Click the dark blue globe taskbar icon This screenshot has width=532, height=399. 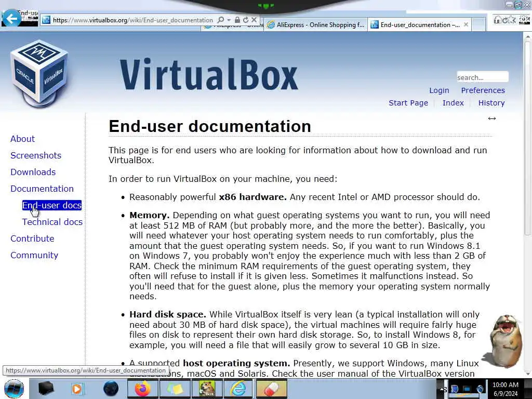point(111,389)
